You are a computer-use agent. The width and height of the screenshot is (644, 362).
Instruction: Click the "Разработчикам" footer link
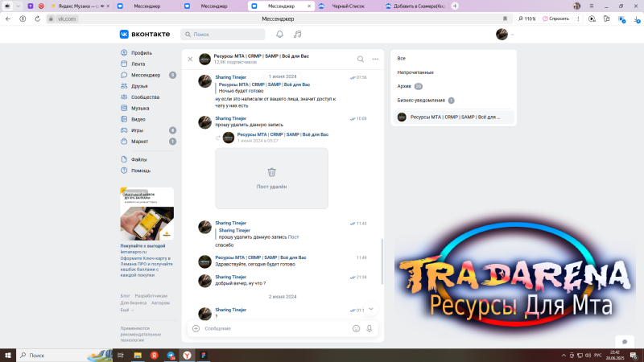coord(151,296)
